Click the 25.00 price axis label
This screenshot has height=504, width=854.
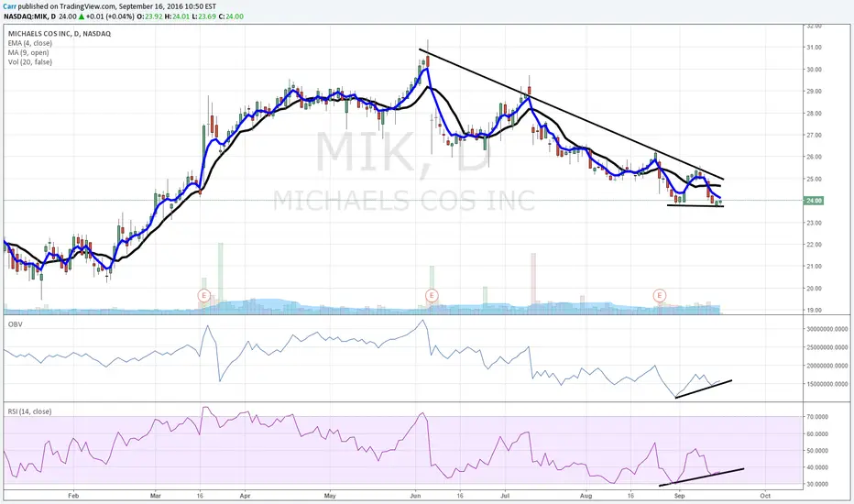pos(814,180)
